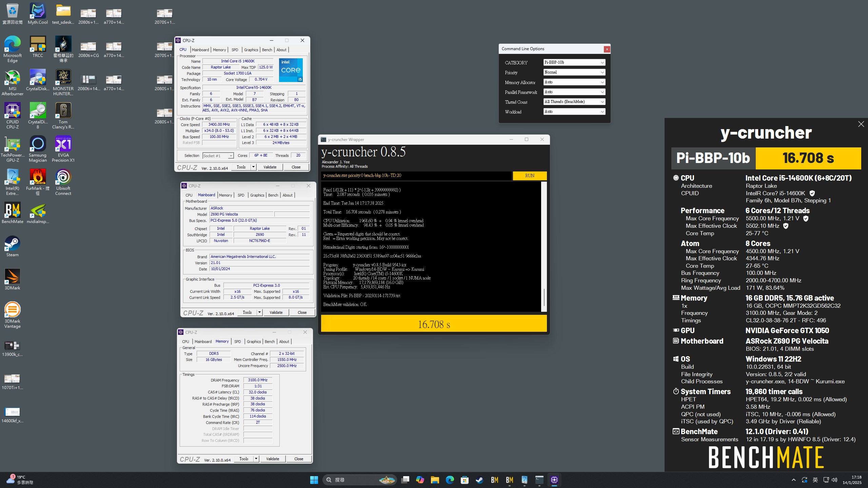868x488 pixels.
Task: Open Tools dropdown arrow in Mainboard CPU-Z
Action: point(259,312)
